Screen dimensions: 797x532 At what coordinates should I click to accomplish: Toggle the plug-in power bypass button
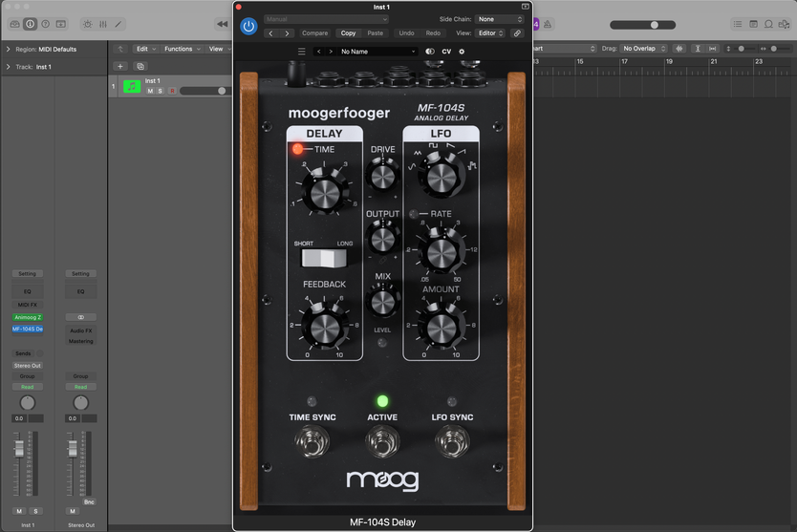coord(248,26)
